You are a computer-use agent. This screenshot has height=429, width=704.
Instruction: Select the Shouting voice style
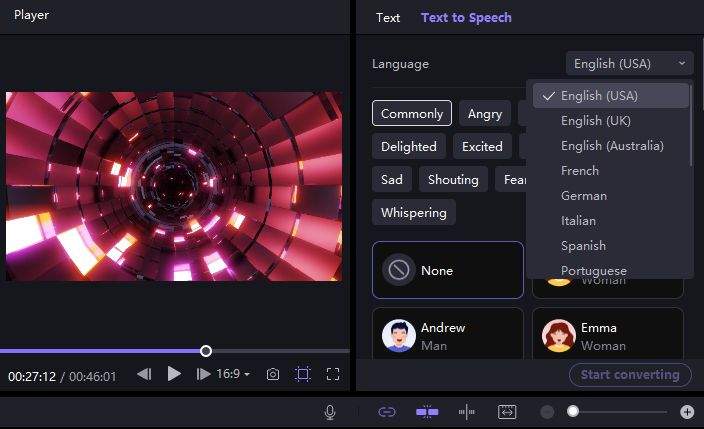click(453, 179)
